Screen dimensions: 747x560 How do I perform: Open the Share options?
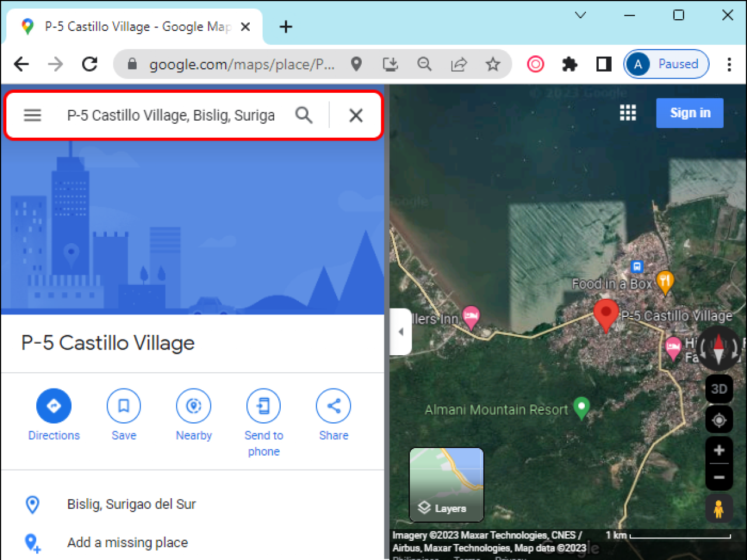[333, 405]
